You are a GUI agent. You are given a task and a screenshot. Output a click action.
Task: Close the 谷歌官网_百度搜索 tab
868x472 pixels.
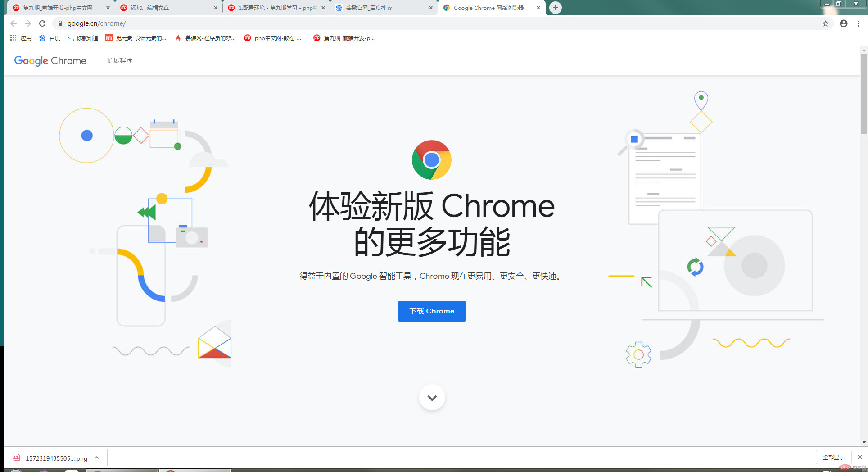click(x=431, y=8)
